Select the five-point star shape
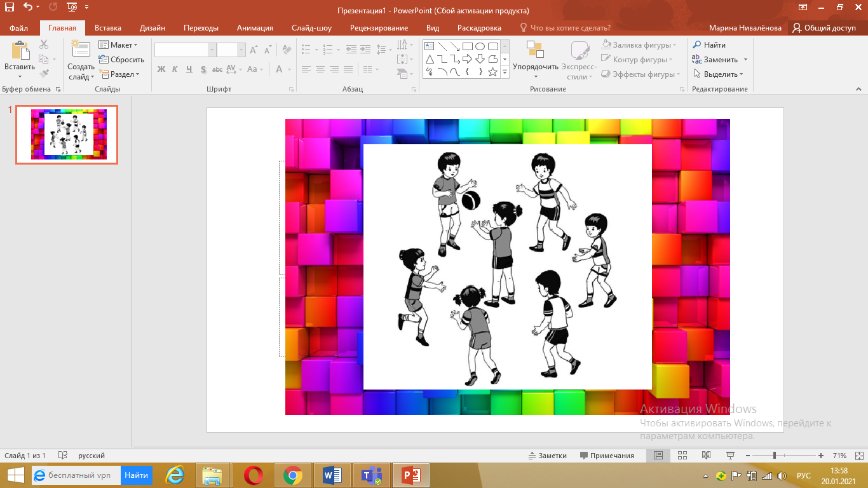The height and width of the screenshot is (488, 868). pyautogui.click(x=492, y=72)
